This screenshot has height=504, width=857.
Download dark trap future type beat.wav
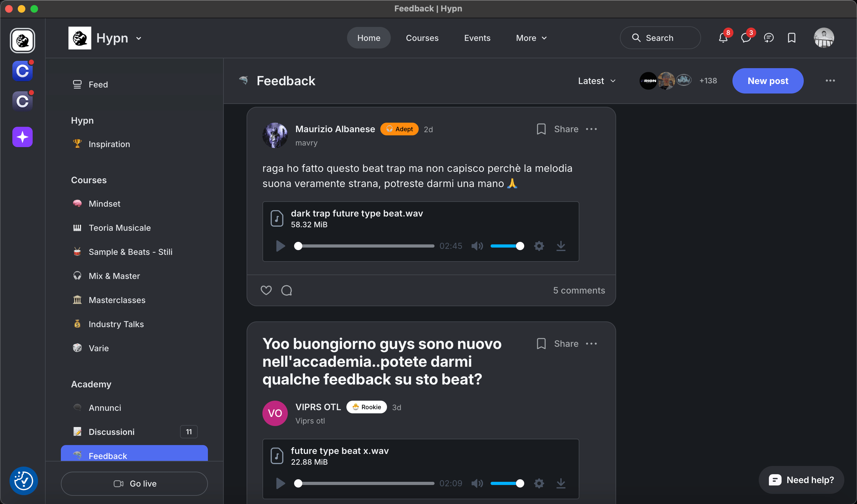pos(561,246)
